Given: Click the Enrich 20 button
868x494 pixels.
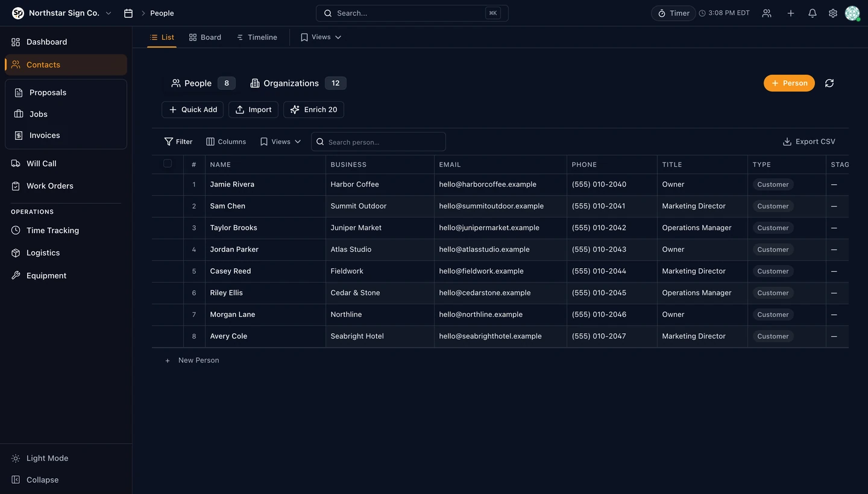Looking at the screenshot, I should [x=313, y=110].
